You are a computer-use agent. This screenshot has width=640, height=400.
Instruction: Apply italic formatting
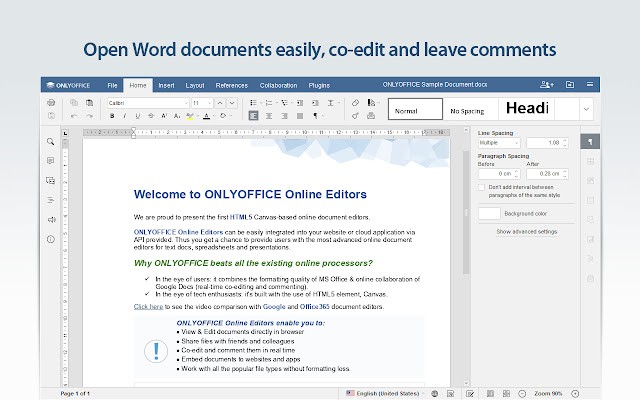(125, 116)
